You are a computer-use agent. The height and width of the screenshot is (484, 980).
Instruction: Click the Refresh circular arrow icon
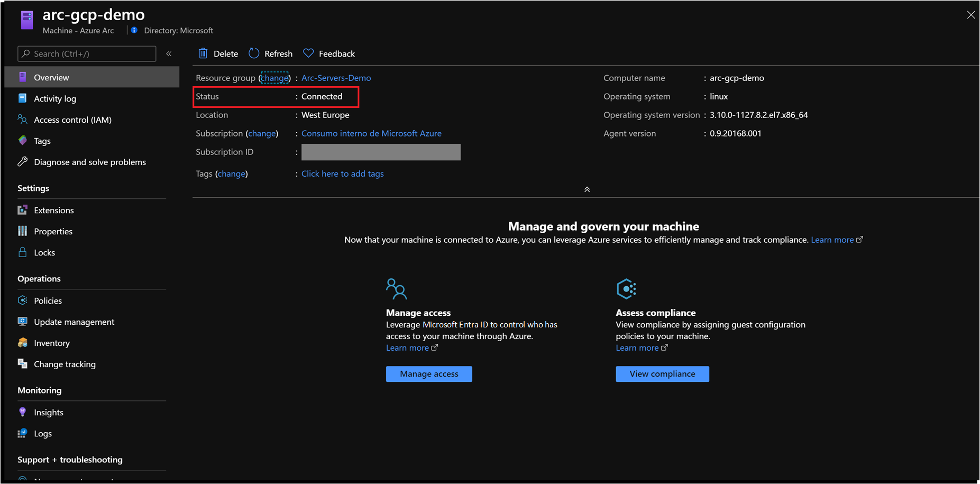coord(254,53)
